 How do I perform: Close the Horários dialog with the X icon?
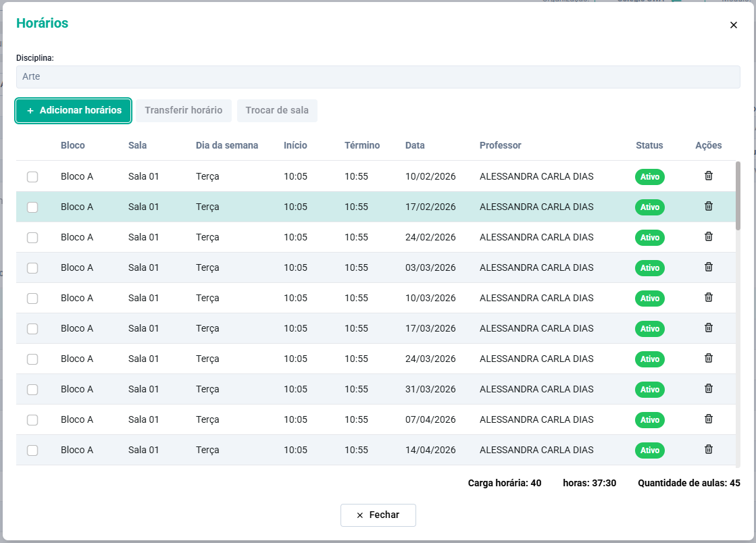(733, 25)
